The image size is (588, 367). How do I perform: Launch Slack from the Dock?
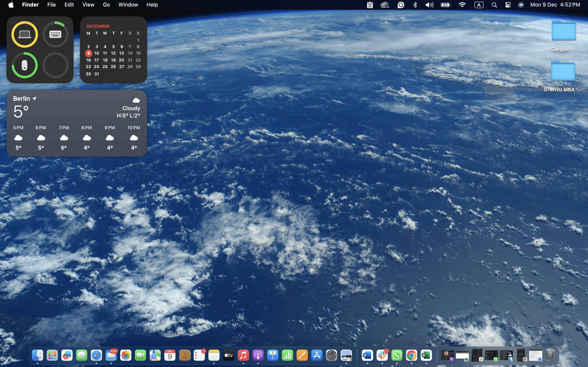[382, 356]
